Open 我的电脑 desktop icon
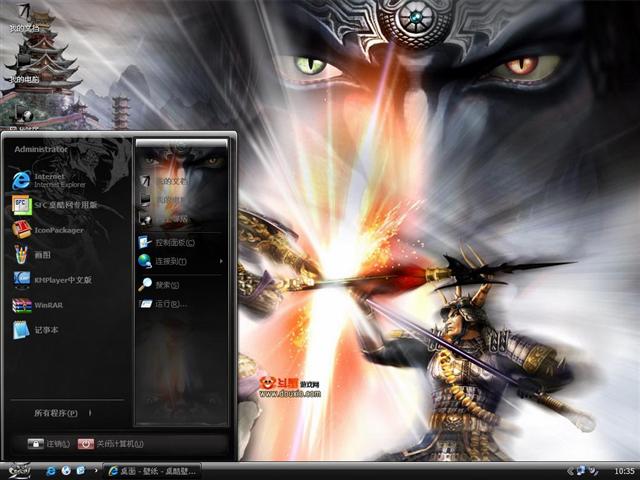640x480 pixels. click(24, 67)
